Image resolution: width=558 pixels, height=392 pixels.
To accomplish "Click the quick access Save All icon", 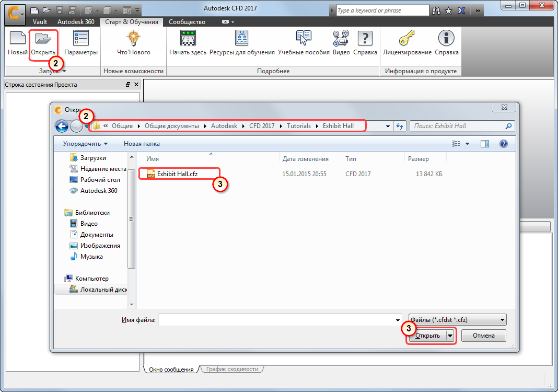I will tap(72, 10).
